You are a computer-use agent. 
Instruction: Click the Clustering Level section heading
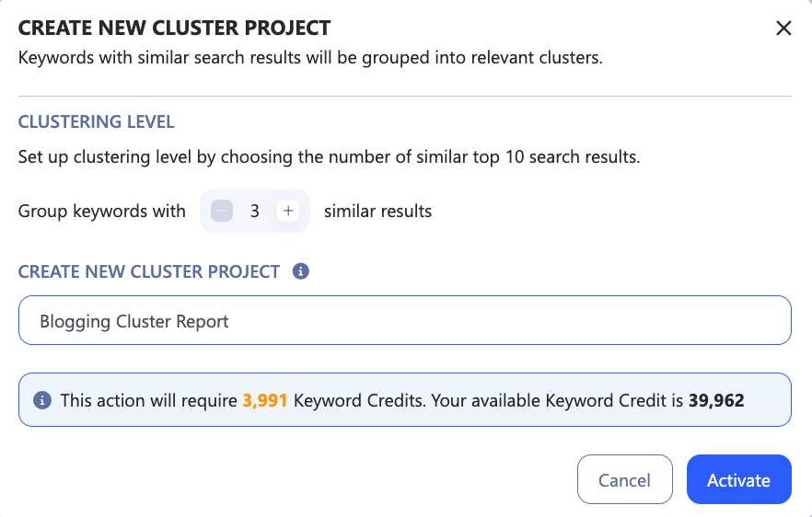[97, 122]
